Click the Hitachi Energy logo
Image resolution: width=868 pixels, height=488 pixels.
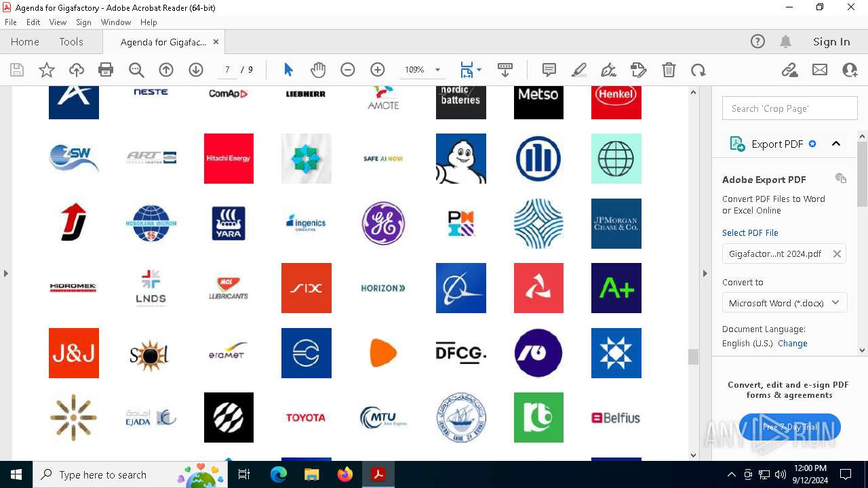click(229, 159)
